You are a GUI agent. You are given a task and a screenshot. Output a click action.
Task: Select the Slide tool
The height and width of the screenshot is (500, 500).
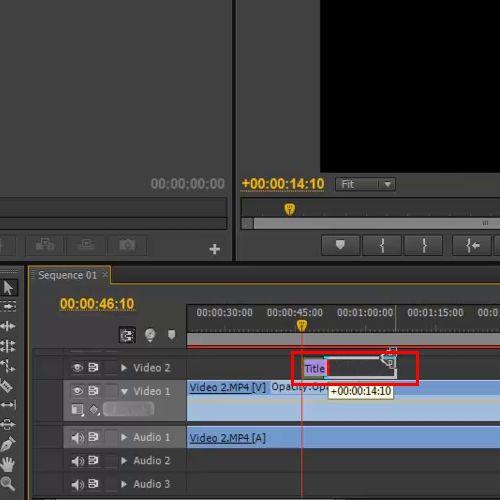(8, 424)
